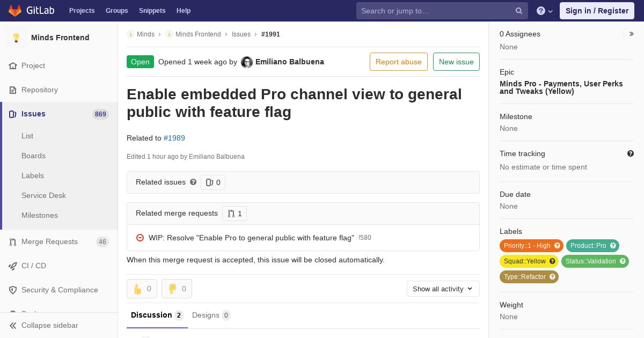Give a thumbs up reaction
Image resolution: width=644 pixels, height=338 pixels.
tap(142, 289)
